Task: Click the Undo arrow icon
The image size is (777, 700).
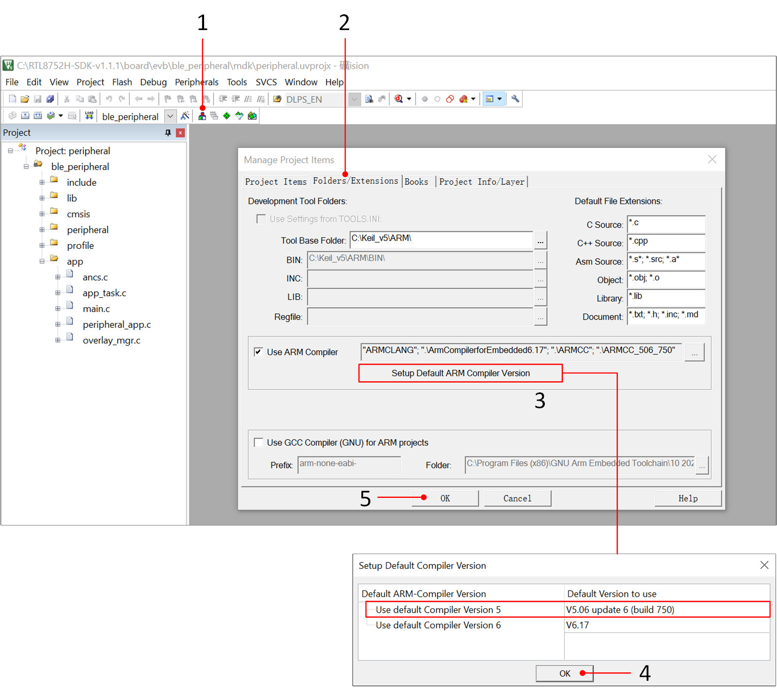Action: coord(109,99)
